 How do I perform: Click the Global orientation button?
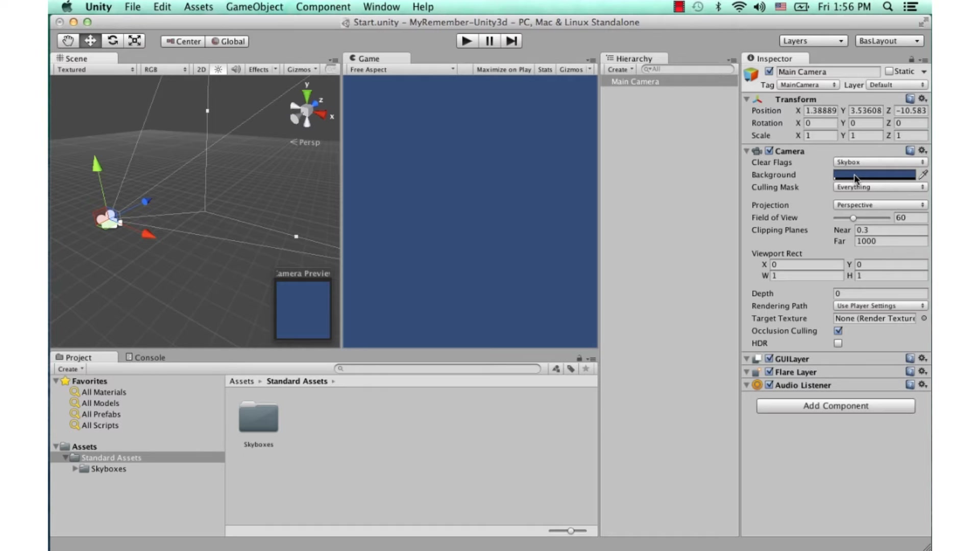[x=227, y=41]
